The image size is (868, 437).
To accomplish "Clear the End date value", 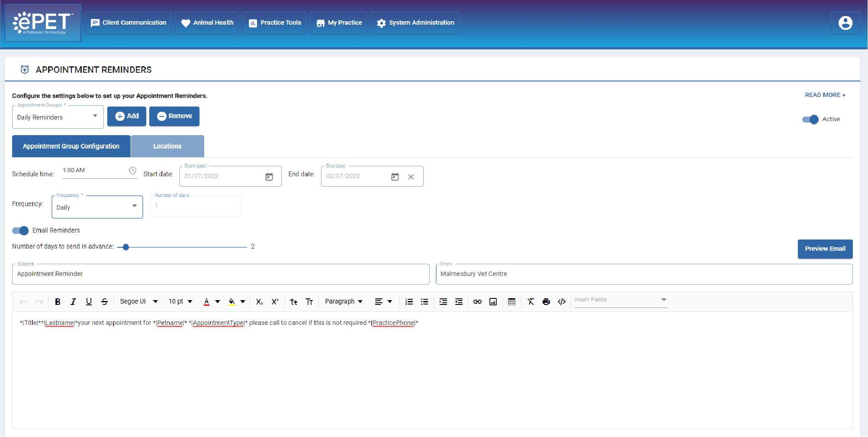I will pyautogui.click(x=411, y=177).
